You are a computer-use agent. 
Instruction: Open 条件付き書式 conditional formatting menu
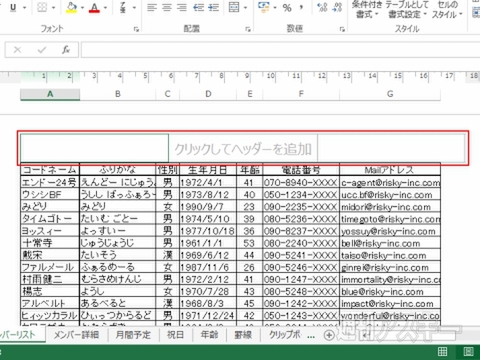[x=367, y=9]
